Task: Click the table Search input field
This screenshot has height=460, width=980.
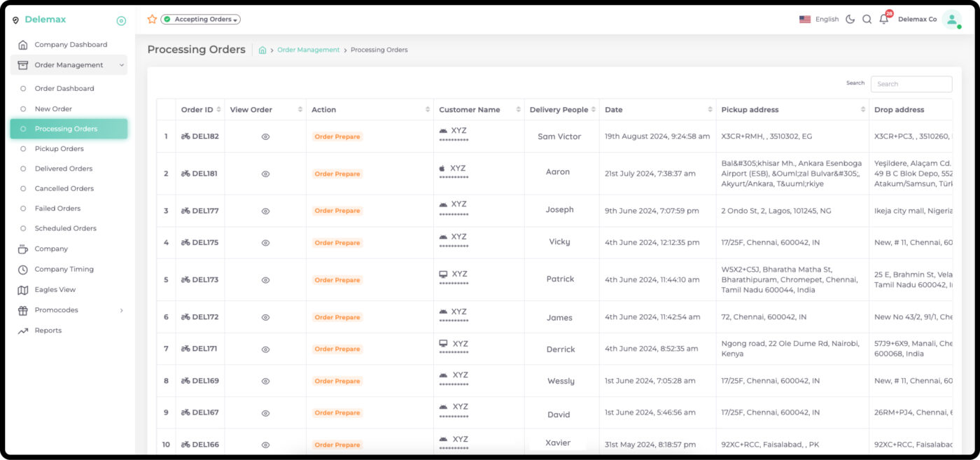Action: point(911,84)
